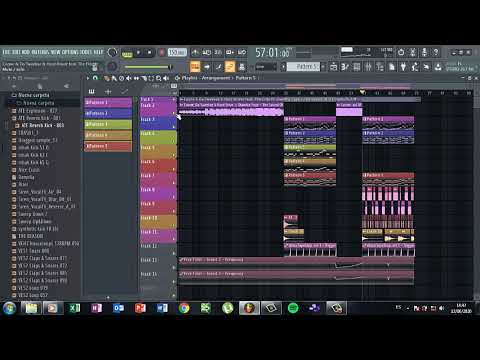Click the loop recording icon

[x=242, y=52]
